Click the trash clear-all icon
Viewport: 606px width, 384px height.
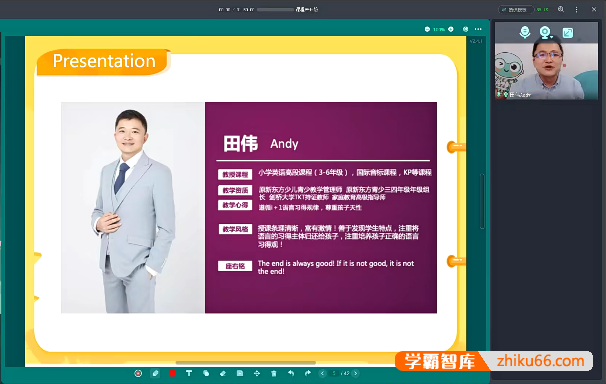274,373
